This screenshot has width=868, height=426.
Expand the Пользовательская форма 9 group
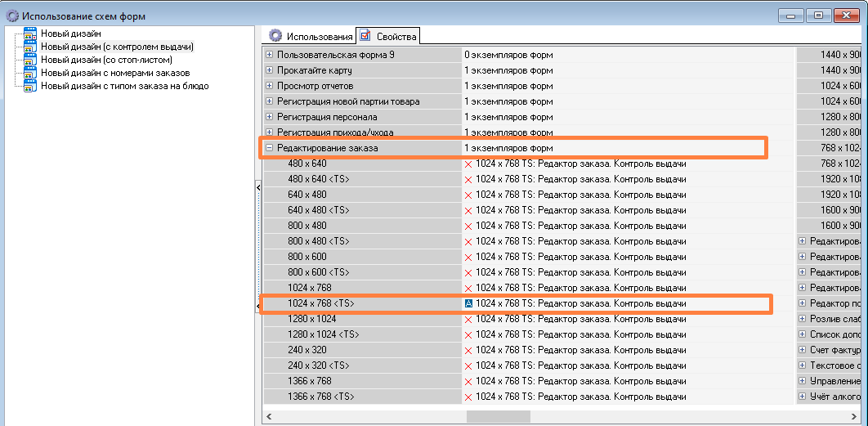(x=270, y=55)
